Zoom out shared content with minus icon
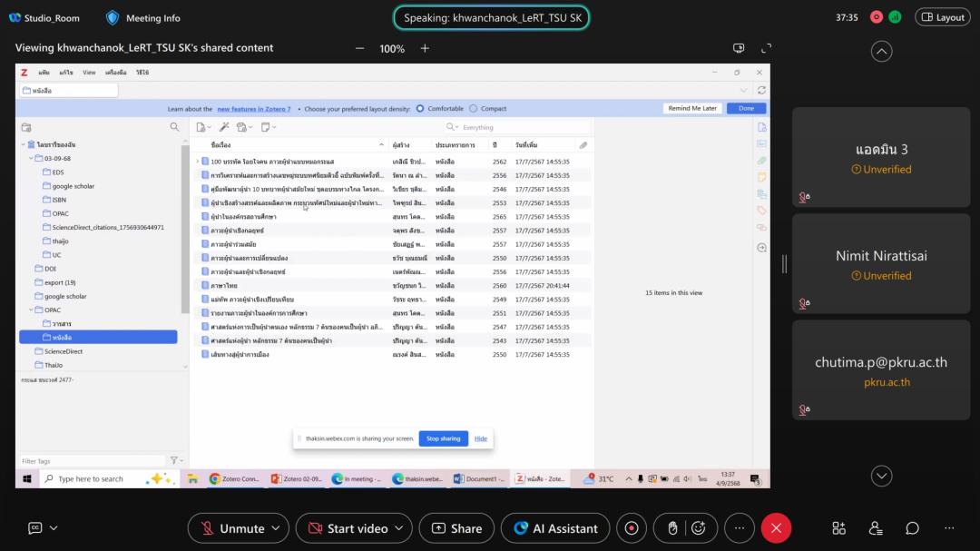The image size is (980, 551). click(x=360, y=48)
